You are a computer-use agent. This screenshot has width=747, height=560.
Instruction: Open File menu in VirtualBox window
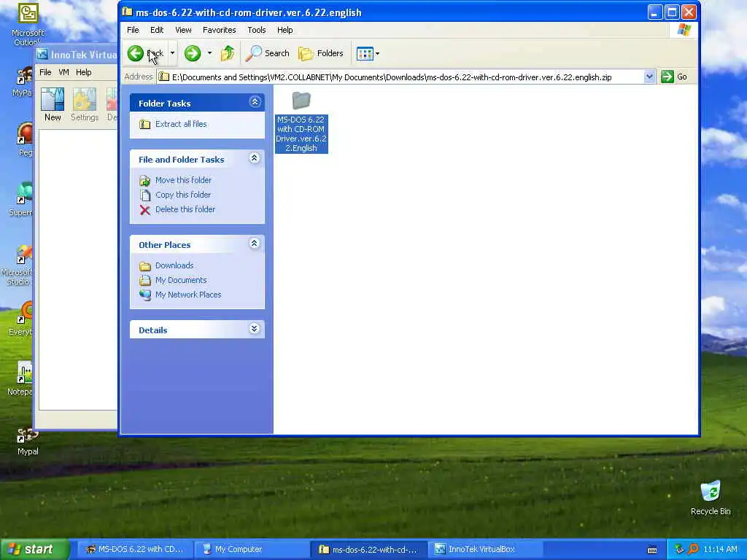[x=45, y=72]
